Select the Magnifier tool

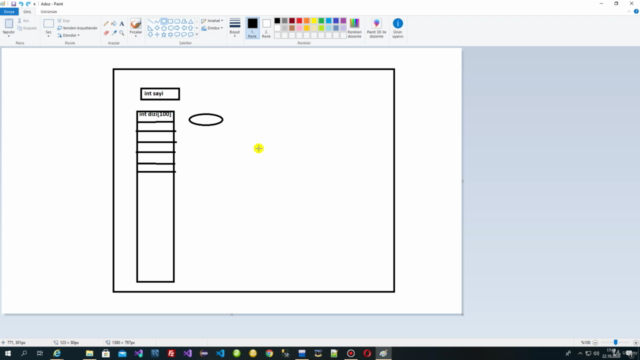coord(122,33)
